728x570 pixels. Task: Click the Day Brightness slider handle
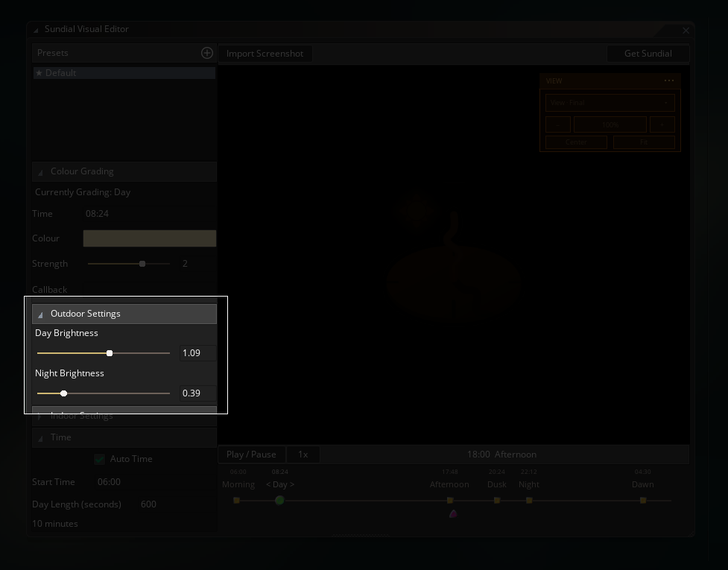[110, 353]
